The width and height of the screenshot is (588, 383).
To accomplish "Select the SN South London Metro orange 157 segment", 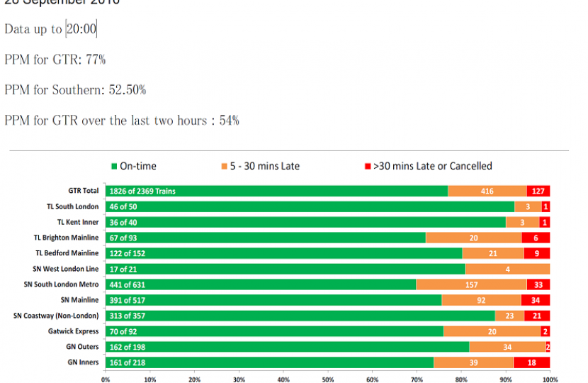I will pyautogui.click(x=471, y=284).
